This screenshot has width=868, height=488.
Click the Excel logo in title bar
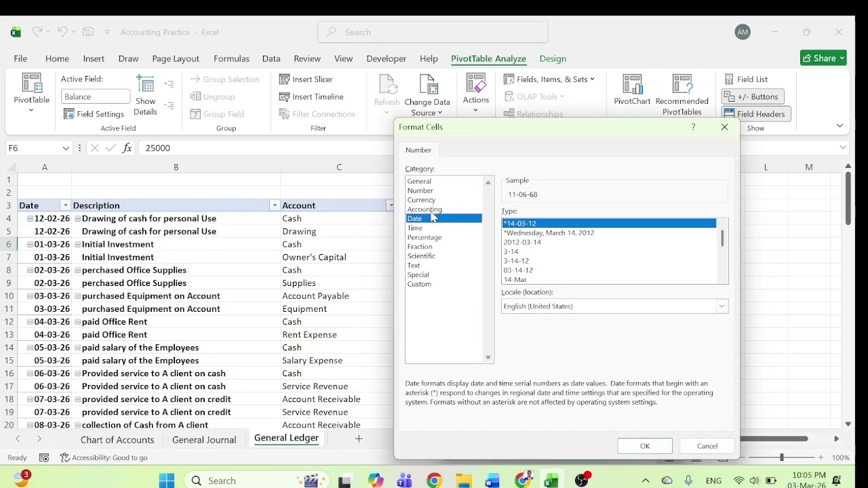(16, 32)
